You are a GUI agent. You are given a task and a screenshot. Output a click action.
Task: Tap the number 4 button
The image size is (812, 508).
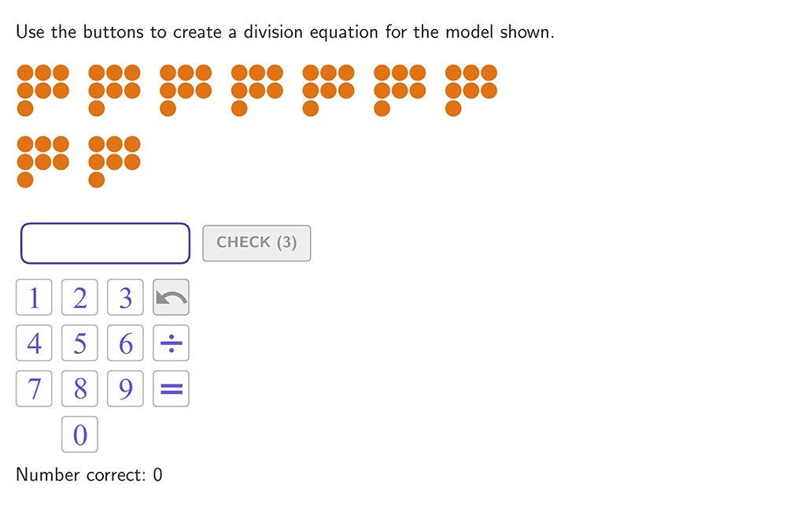pos(34,343)
